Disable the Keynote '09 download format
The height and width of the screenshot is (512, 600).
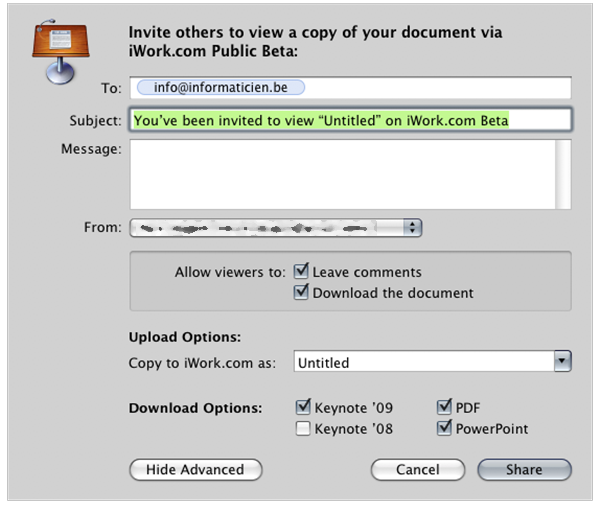(303, 408)
